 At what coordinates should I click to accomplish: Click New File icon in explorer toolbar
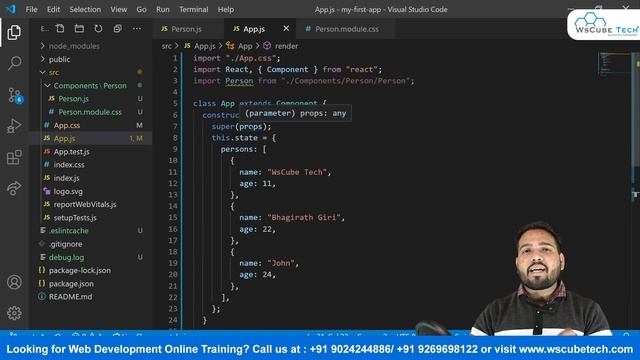[x=60, y=29]
